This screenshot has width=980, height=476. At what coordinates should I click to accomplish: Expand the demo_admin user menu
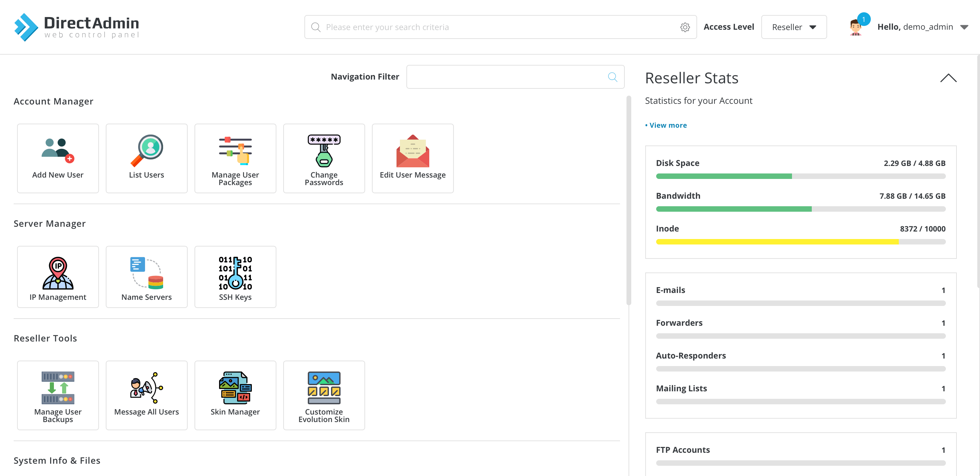click(964, 27)
